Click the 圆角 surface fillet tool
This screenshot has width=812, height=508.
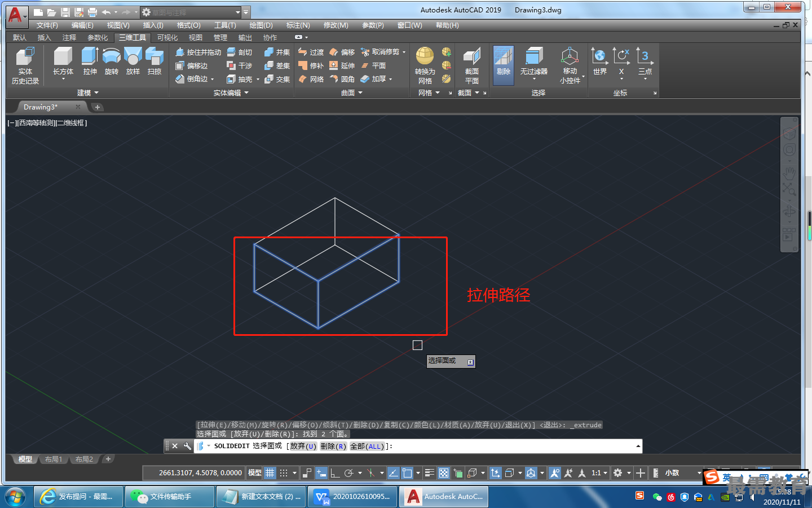point(342,79)
